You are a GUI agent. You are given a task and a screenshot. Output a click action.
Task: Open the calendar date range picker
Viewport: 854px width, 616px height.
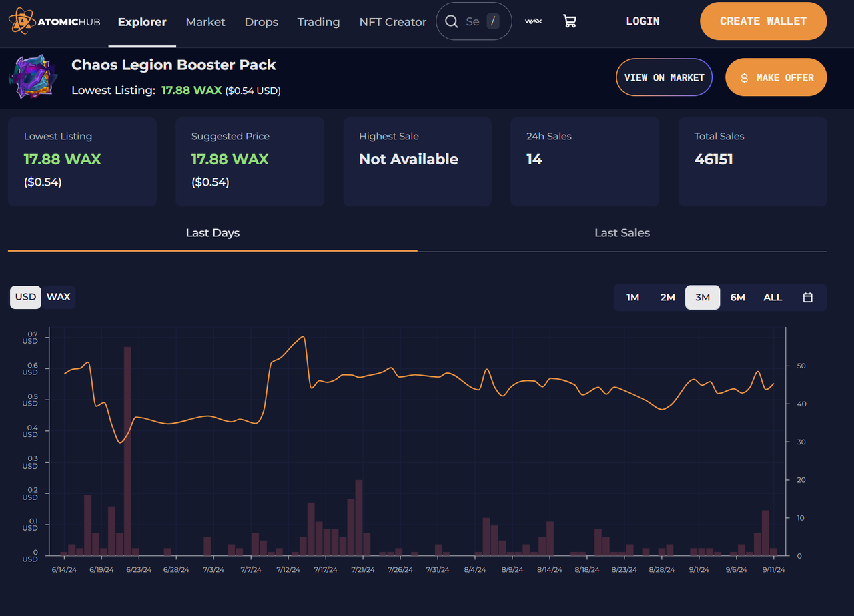[x=807, y=298]
